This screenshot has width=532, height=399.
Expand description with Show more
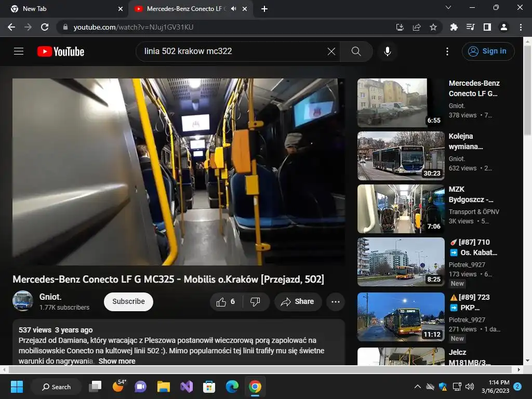[117, 361]
